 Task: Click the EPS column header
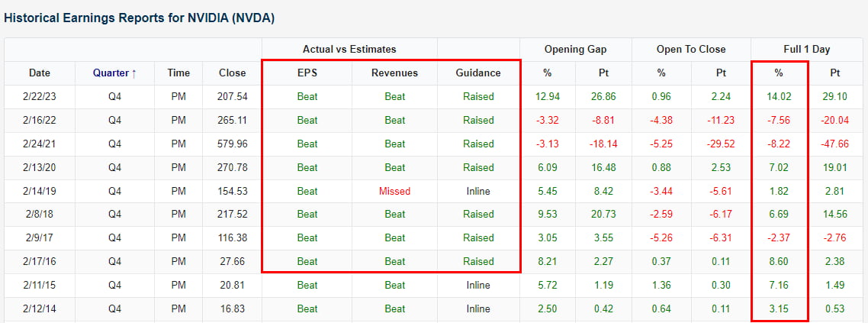(307, 73)
